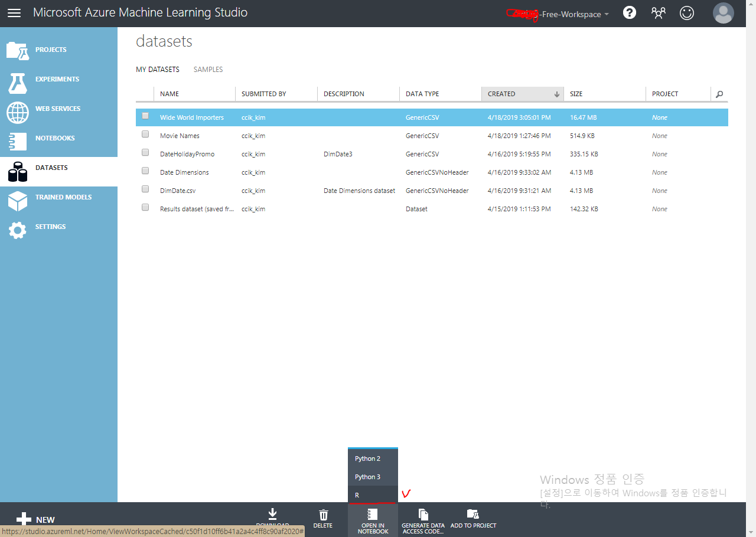Viewport: 756px width, 537px height.
Task: Toggle the Created column sort order
Action: (522, 93)
